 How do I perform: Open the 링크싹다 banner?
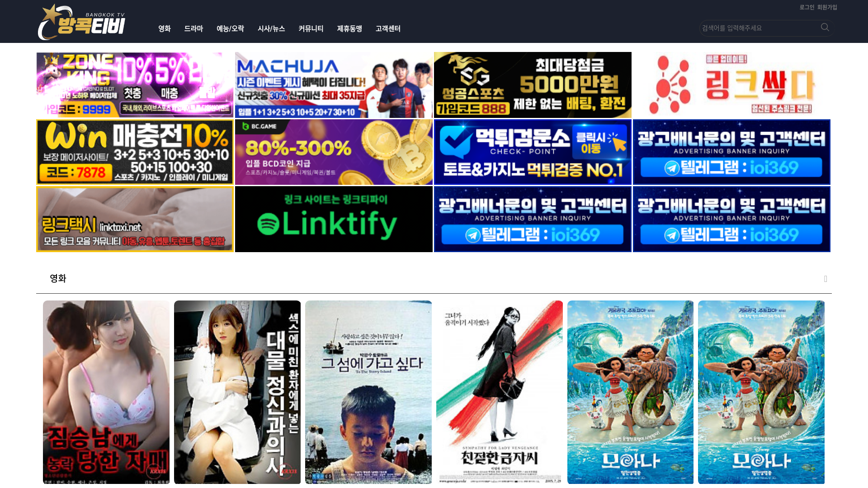point(731,85)
